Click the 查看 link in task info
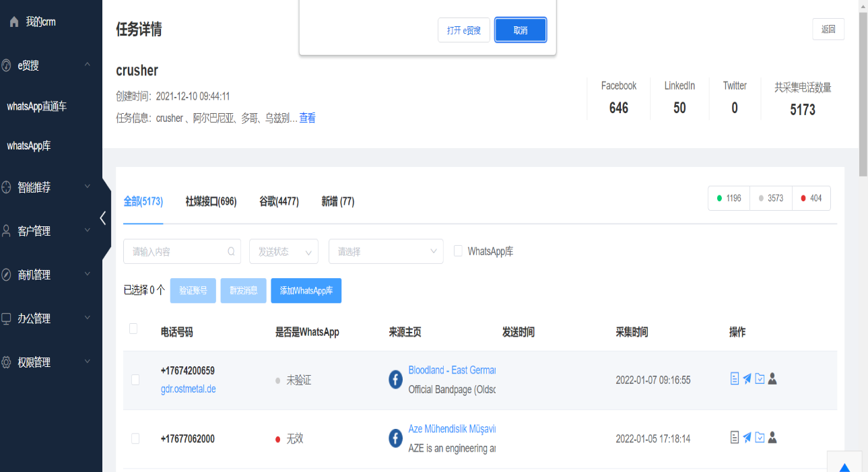The height and width of the screenshot is (472, 868). [308, 119]
